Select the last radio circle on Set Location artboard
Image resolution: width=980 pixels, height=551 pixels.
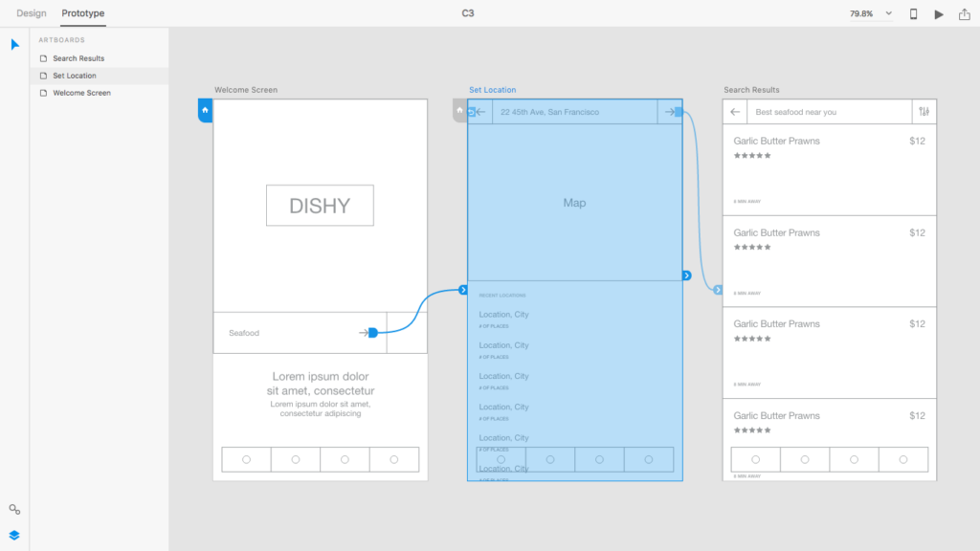click(x=647, y=459)
